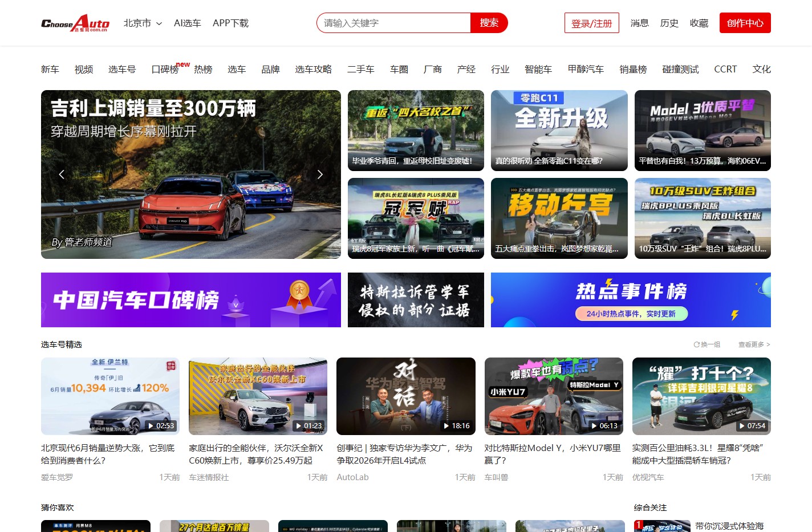This screenshot has width=812, height=532.
Task: Select 品牌 navigation tab
Action: coord(270,70)
